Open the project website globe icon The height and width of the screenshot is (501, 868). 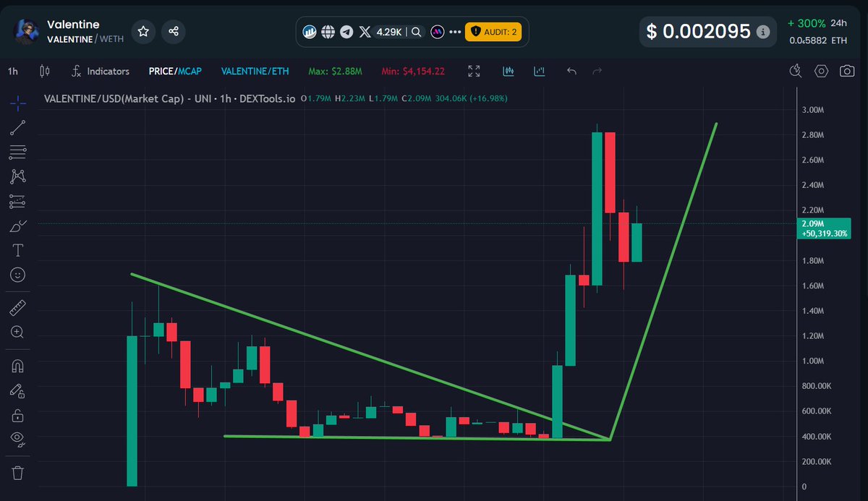click(328, 32)
